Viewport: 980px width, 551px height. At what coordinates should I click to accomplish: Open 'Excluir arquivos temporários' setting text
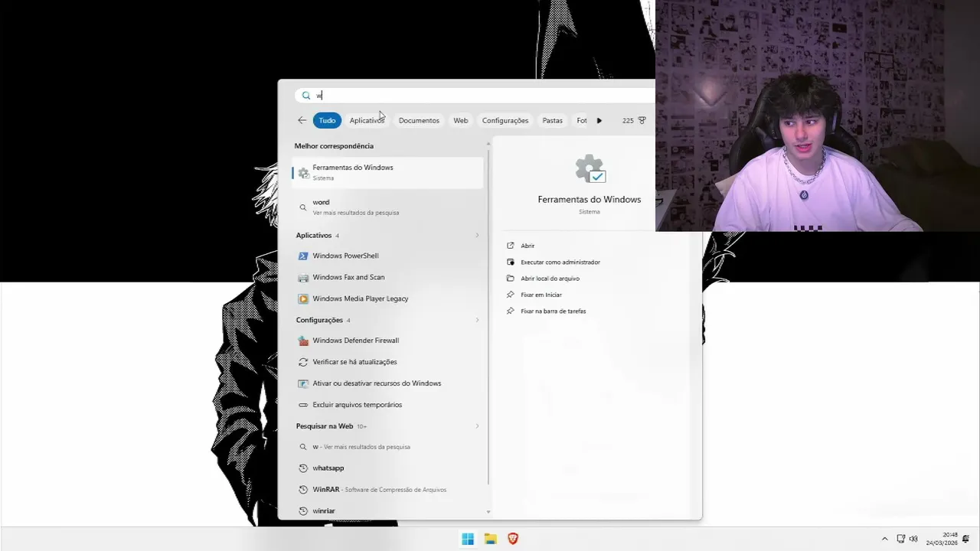click(x=357, y=405)
